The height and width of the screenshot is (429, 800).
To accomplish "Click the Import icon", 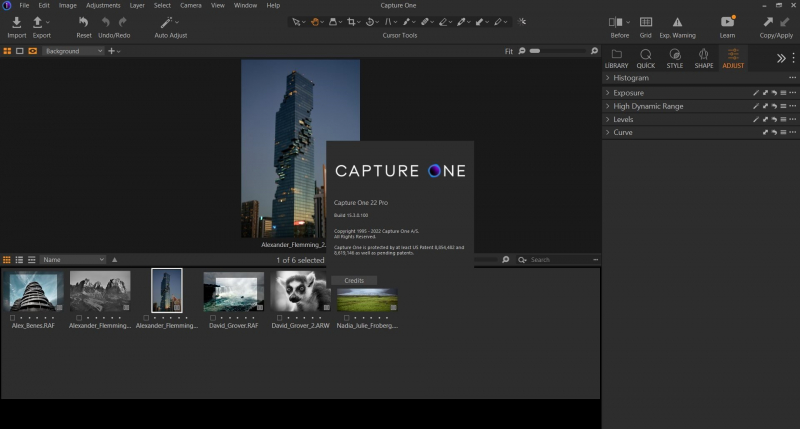I will (x=16, y=22).
